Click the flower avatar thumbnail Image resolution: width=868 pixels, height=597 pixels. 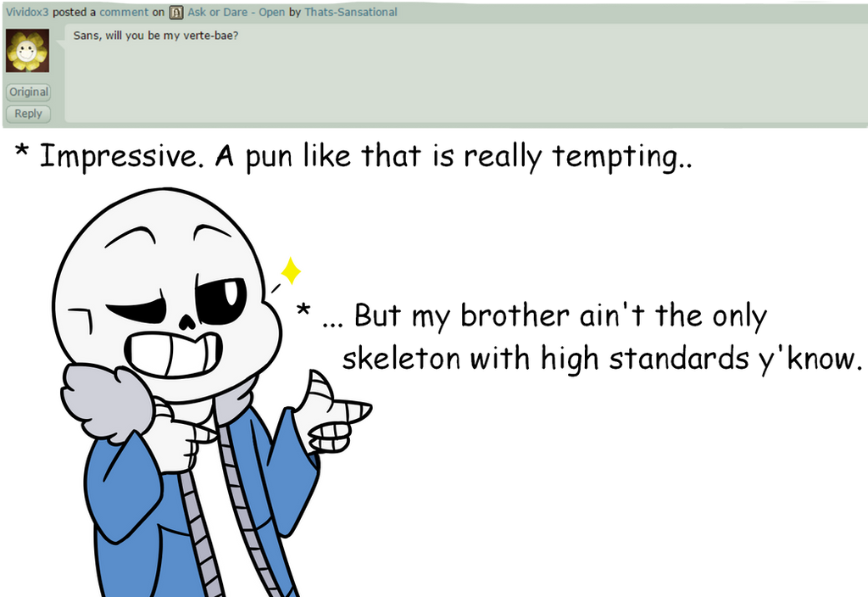pyautogui.click(x=27, y=51)
